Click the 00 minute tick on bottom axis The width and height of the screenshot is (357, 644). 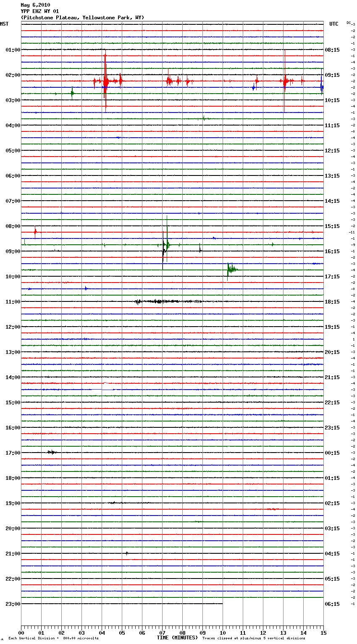coord(21,633)
